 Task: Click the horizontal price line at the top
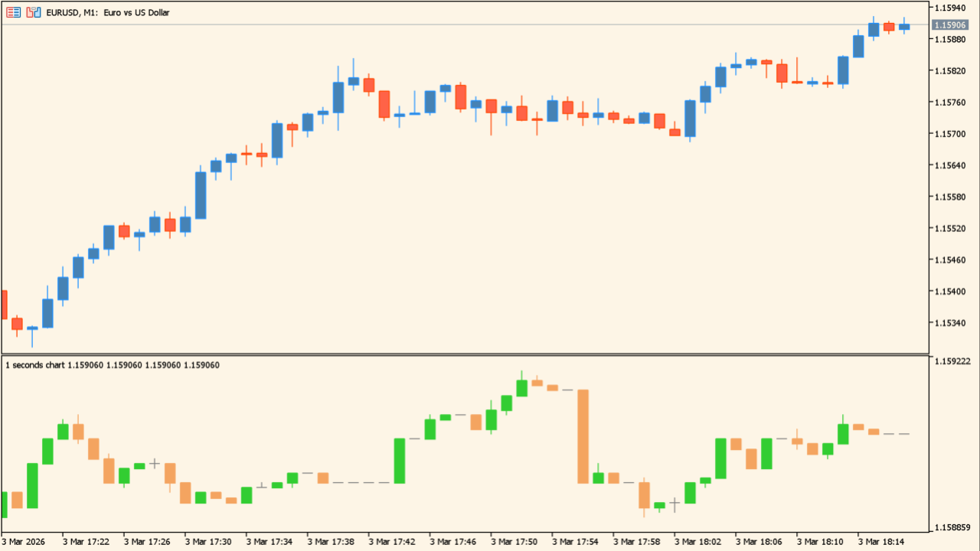click(x=459, y=25)
